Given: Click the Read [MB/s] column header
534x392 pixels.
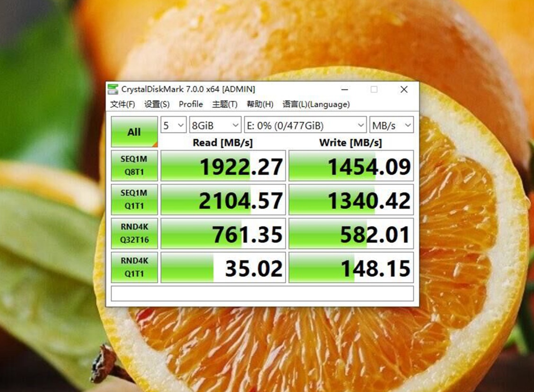Looking at the screenshot, I should click(x=222, y=142).
